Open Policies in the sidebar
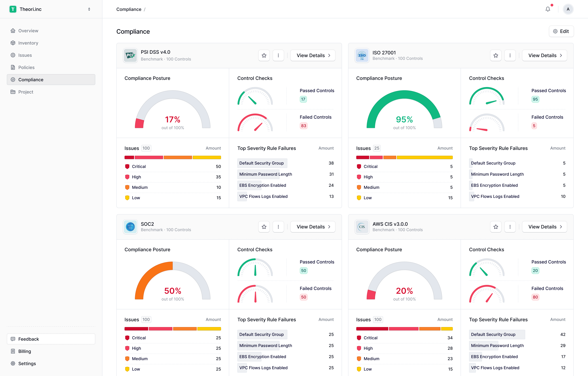 [x=51, y=67]
